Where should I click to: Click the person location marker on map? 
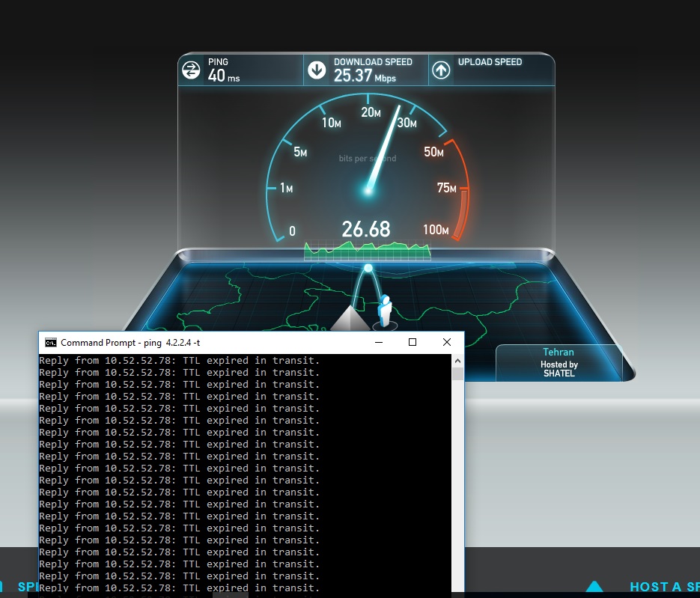[385, 311]
